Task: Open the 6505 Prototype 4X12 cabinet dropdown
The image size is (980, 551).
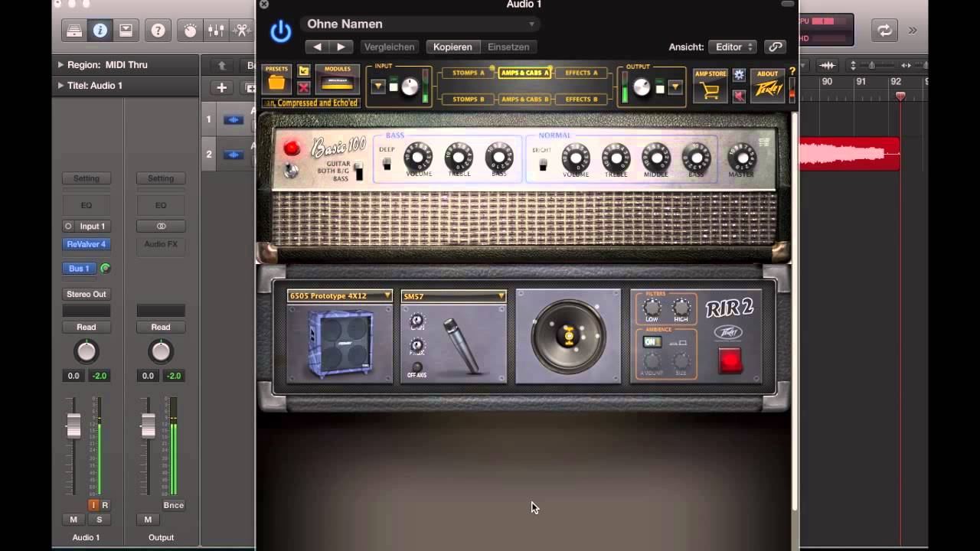Action: coord(339,295)
